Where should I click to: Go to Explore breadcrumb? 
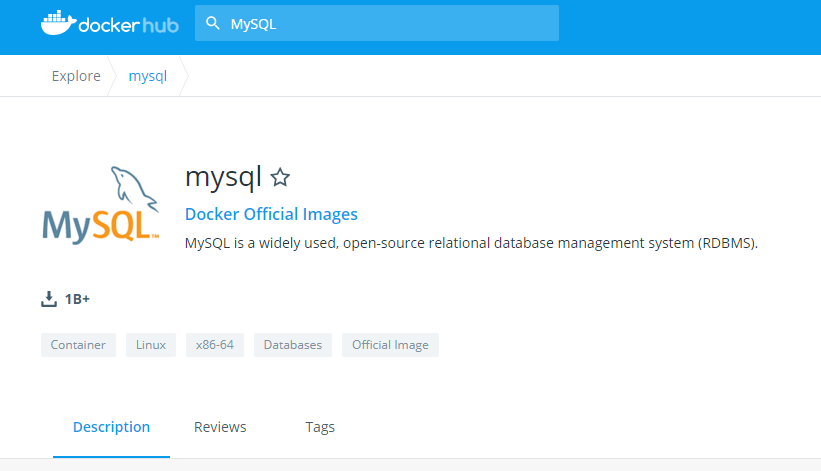pyautogui.click(x=76, y=76)
